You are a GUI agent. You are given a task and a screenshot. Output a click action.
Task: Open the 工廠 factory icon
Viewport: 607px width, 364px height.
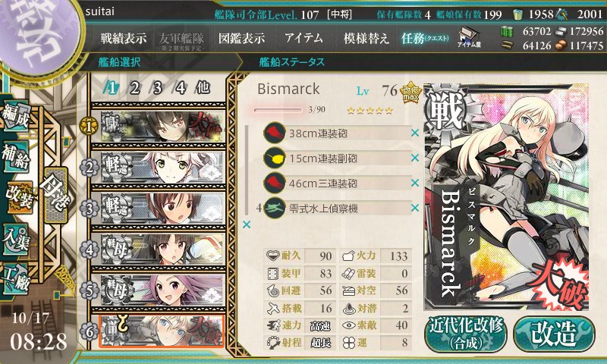(x=15, y=279)
